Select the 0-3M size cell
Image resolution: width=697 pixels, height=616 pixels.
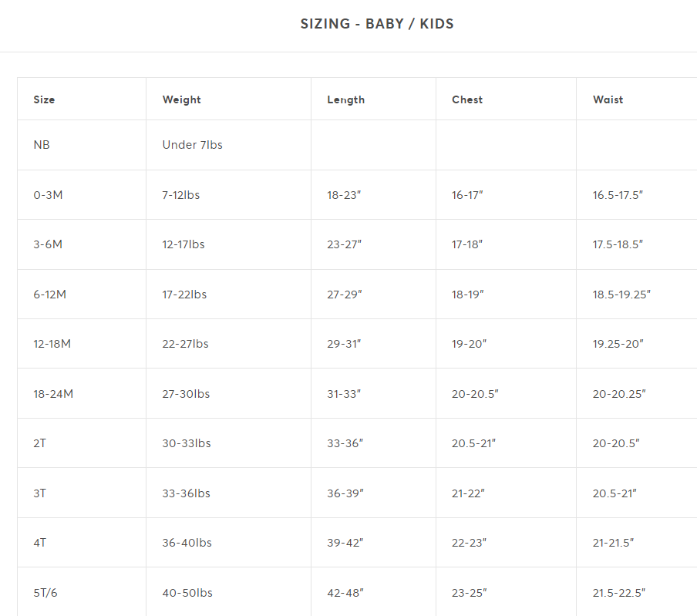(x=48, y=195)
